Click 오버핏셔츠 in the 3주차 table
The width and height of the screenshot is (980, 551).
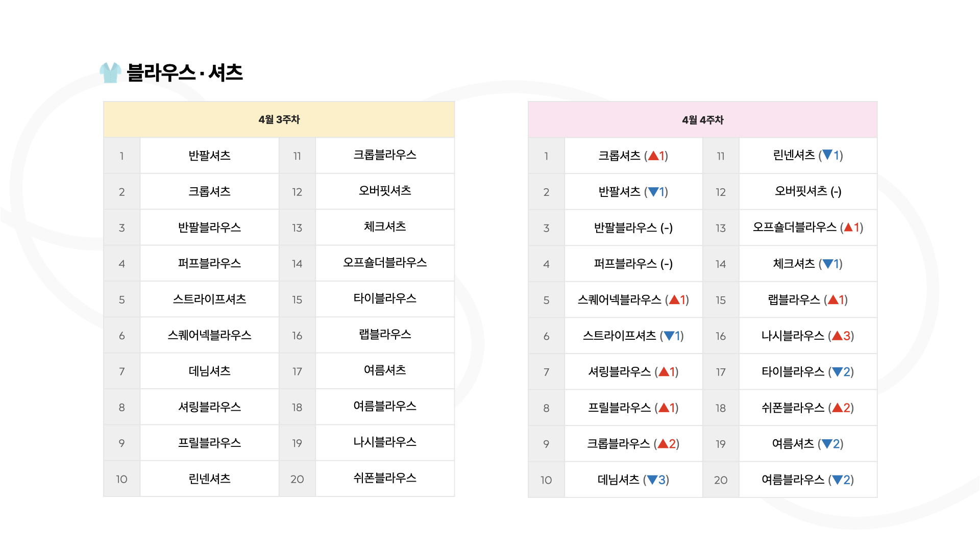point(385,191)
